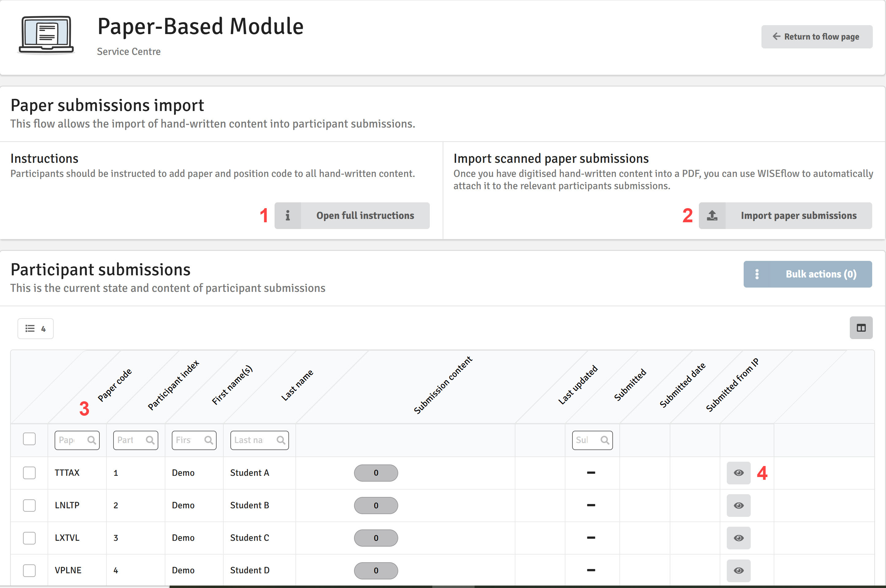
Task: Click search icon in Submitted filter
Action: 605,440
